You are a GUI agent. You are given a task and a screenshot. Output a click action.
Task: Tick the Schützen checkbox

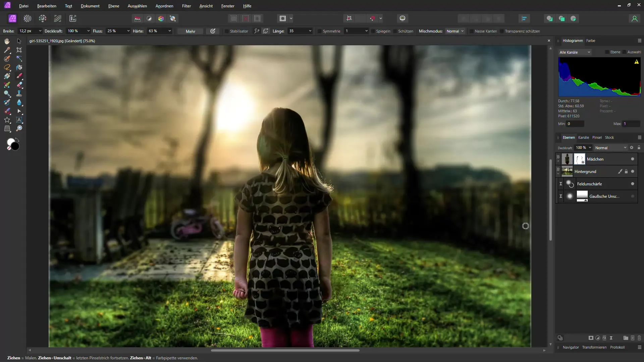pos(395,31)
